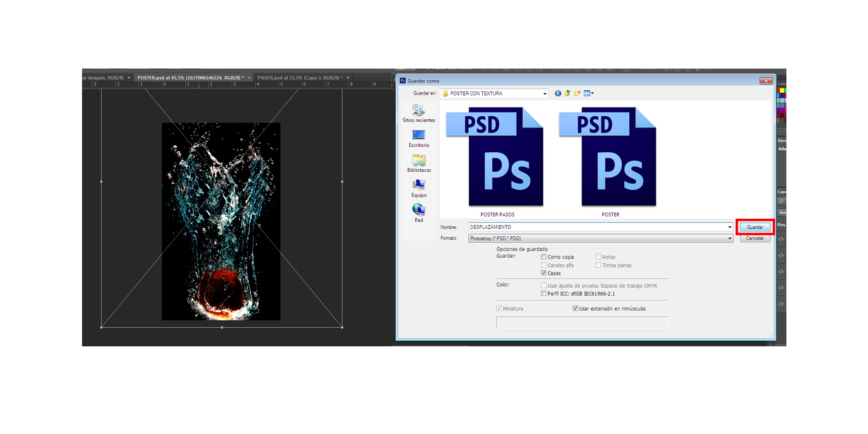Click Guardar to save the file
The image size is (868, 434).
pyautogui.click(x=755, y=227)
